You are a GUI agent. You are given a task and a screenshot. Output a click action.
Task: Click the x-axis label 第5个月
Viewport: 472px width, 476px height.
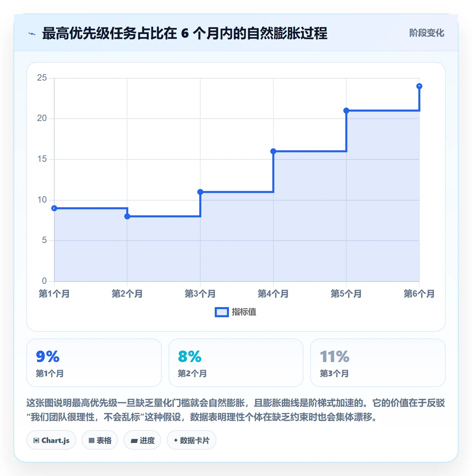click(x=346, y=294)
